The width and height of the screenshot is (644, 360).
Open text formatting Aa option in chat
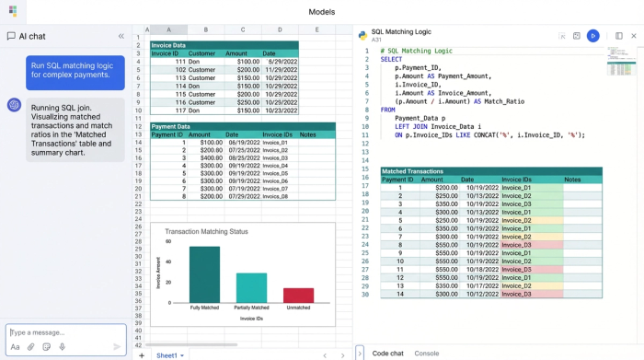pyautogui.click(x=16, y=347)
